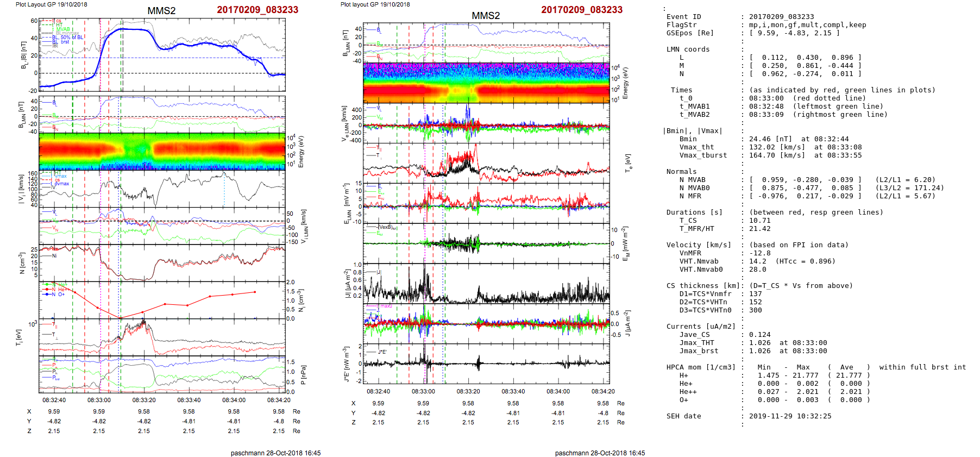Select the Event ID row in the text panel
Viewport: 980px width, 457px height.
point(683,17)
